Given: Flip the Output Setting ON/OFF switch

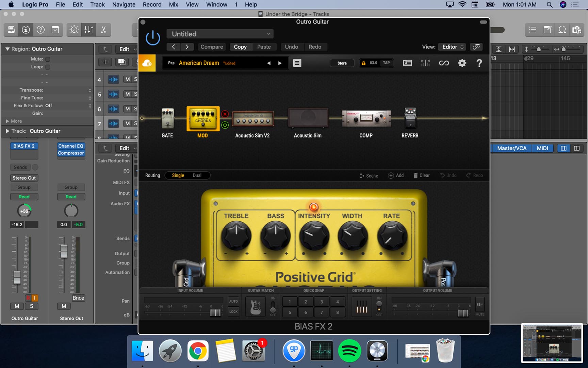Looking at the screenshot, I should click(x=379, y=306).
